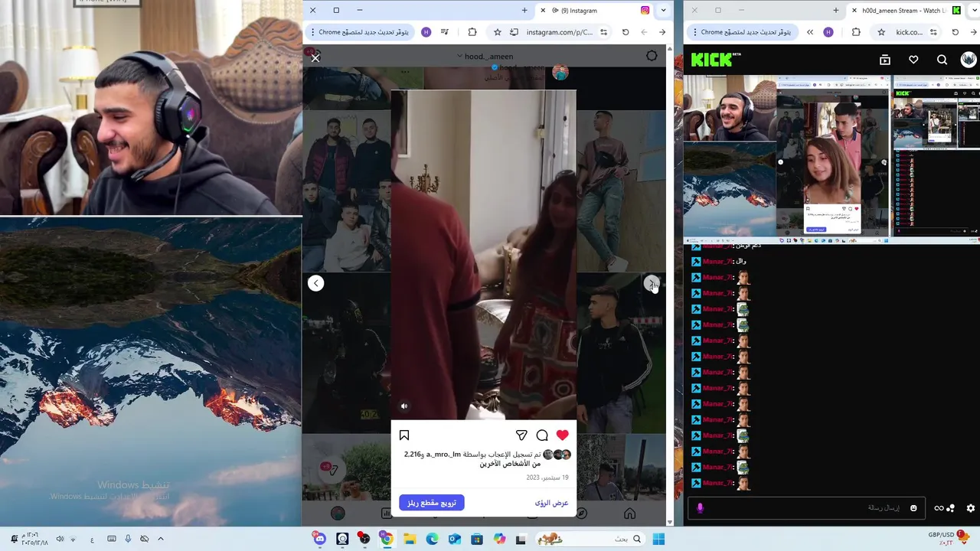Screen dimensions: 980x551
Task: Click the kick.co address bar
Action: pos(910,32)
